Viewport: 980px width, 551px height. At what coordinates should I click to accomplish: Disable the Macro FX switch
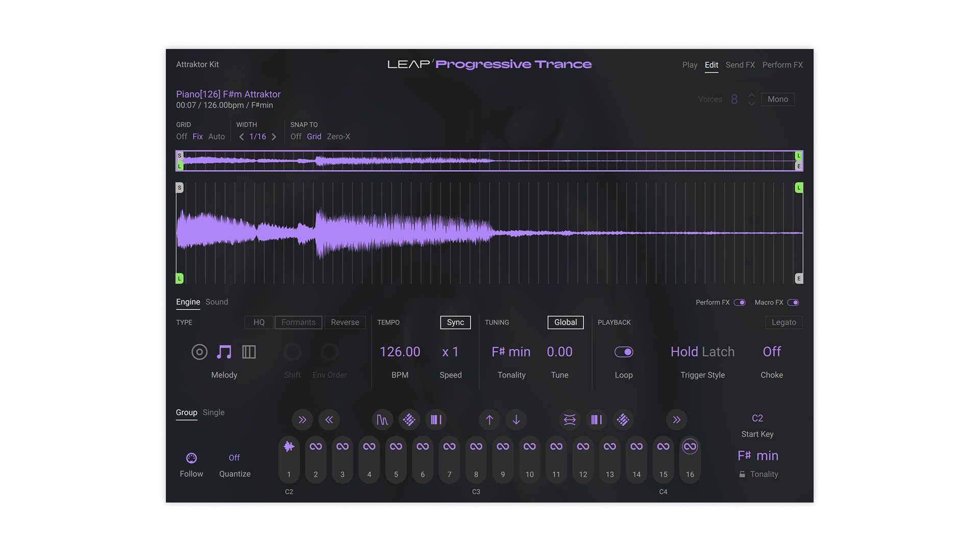click(x=793, y=303)
